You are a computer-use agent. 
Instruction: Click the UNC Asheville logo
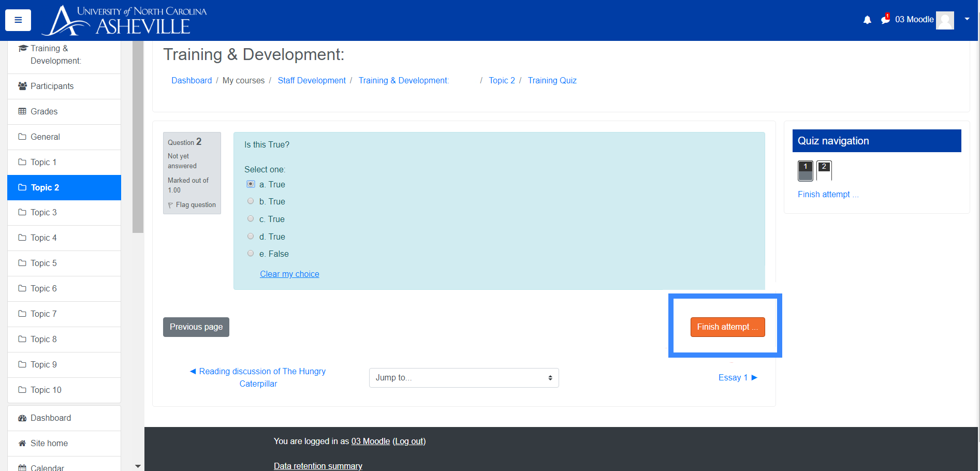coord(124,21)
